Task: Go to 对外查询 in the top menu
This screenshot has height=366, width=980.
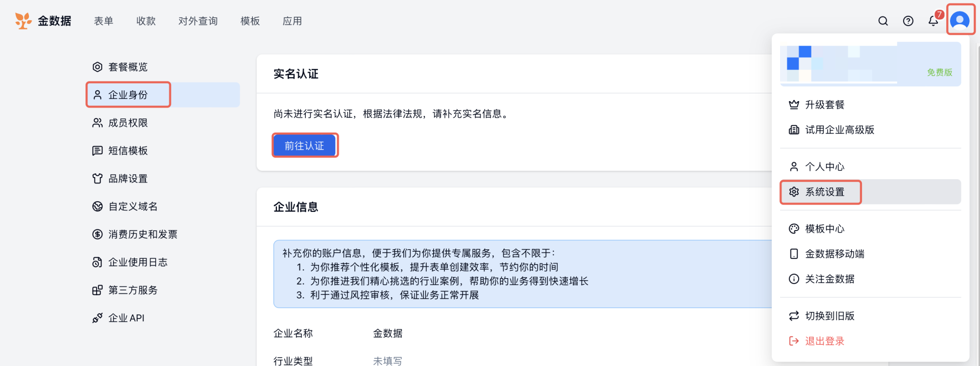Action: tap(198, 21)
